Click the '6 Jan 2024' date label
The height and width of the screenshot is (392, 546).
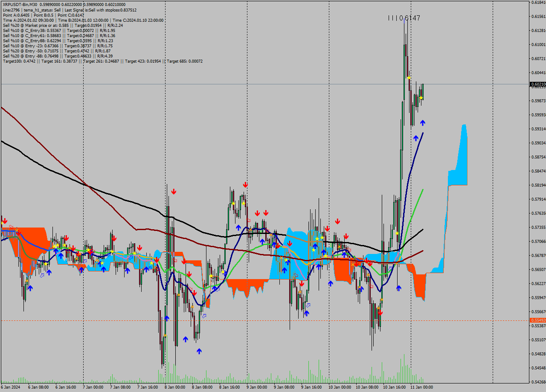11,387
